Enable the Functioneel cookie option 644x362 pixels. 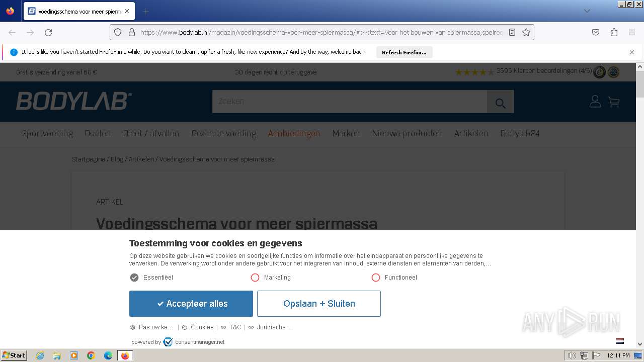[376, 278]
